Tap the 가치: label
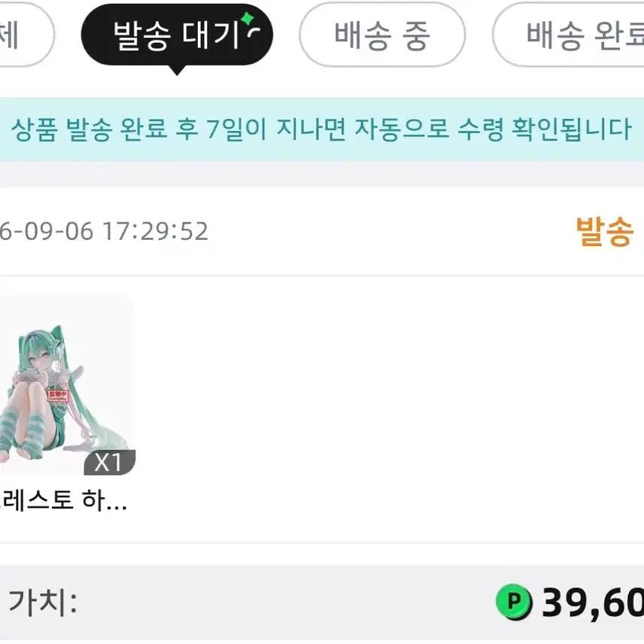This screenshot has height=644, width=644. coord(43,603)
